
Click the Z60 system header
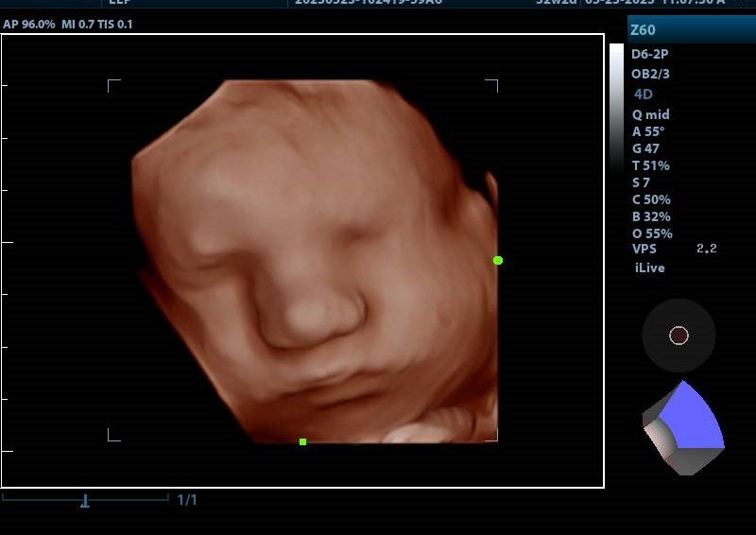(x=692, y=29)
